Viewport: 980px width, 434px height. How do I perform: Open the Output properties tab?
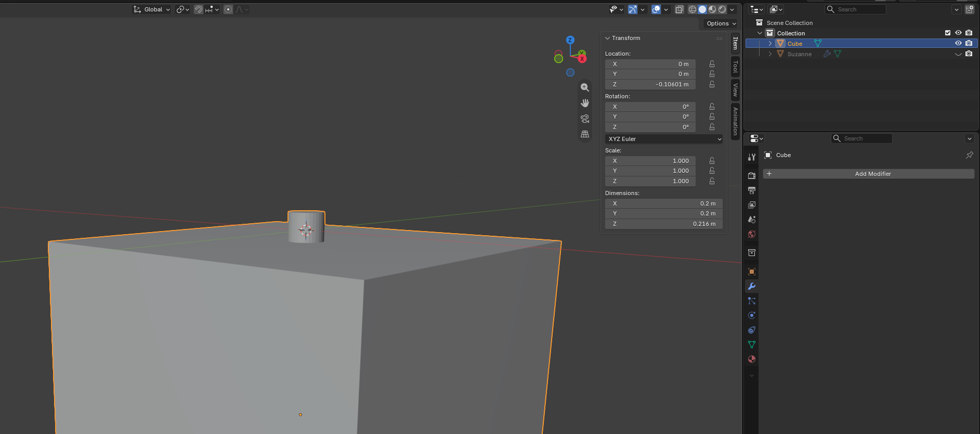click(752, 190)
